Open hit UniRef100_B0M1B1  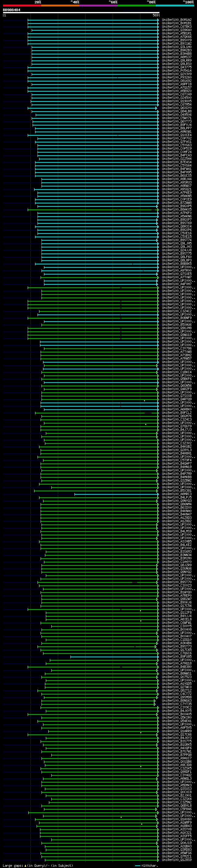(177, 23)
